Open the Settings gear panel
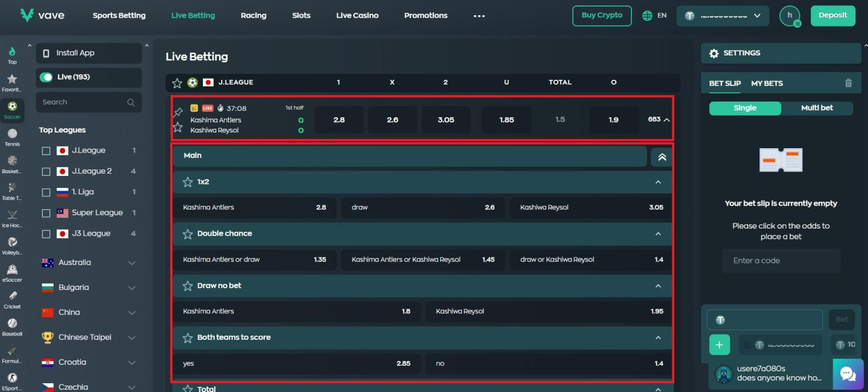868x392 pixels. pyautogui.click(x=714, y=53)
